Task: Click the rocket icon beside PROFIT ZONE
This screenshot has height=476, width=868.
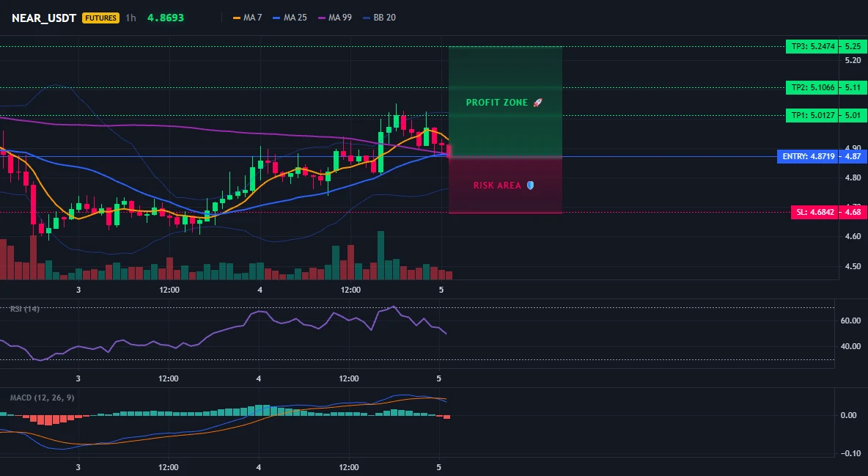Action: tap(537, 103)
